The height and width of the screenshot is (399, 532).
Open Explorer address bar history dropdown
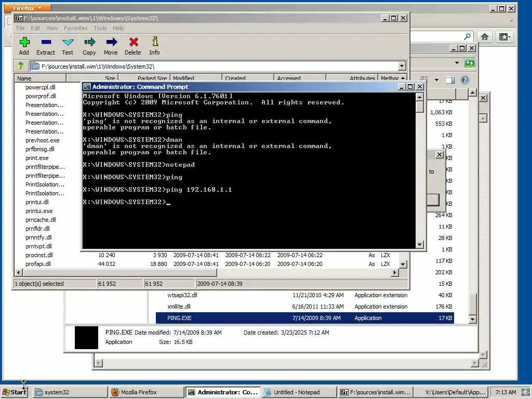click(457, 63)
